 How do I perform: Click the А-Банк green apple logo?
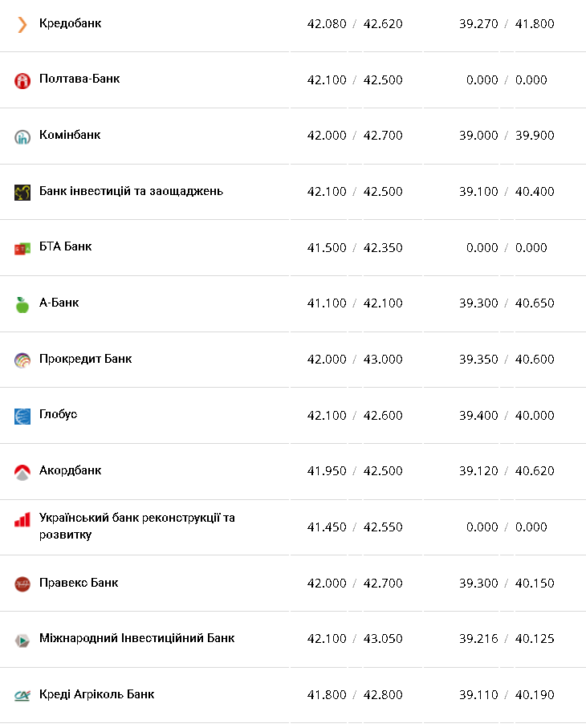coord(22,304)
